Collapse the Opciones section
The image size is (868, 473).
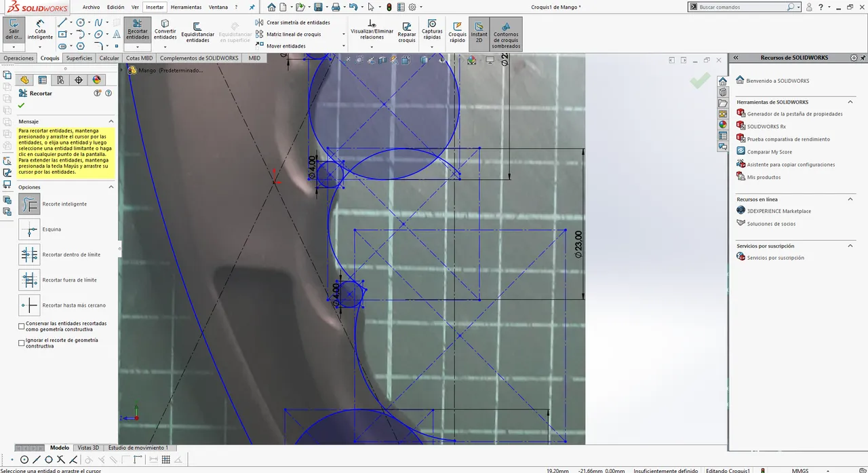pyautogui.click(x=111, y=187)
